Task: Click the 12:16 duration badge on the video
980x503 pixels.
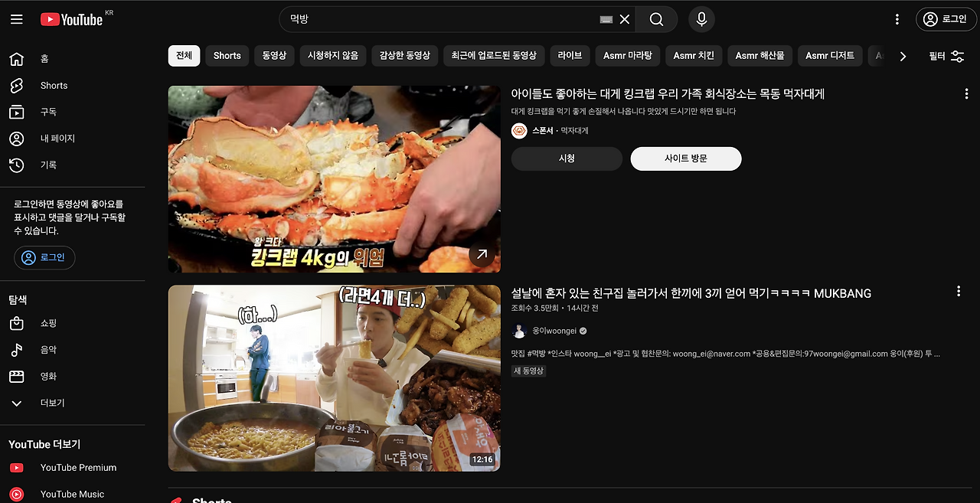Action: pyautogui.click(x=482, y=460)
